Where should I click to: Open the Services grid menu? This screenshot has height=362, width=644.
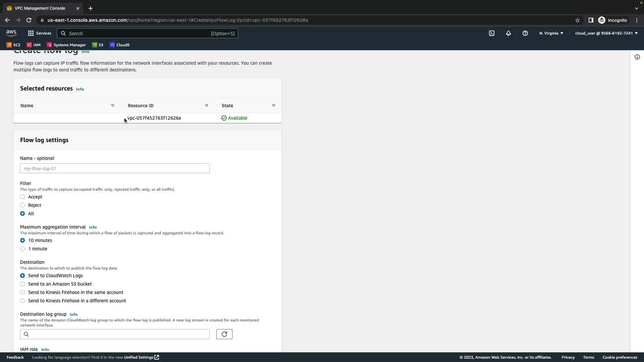(40, 33)
